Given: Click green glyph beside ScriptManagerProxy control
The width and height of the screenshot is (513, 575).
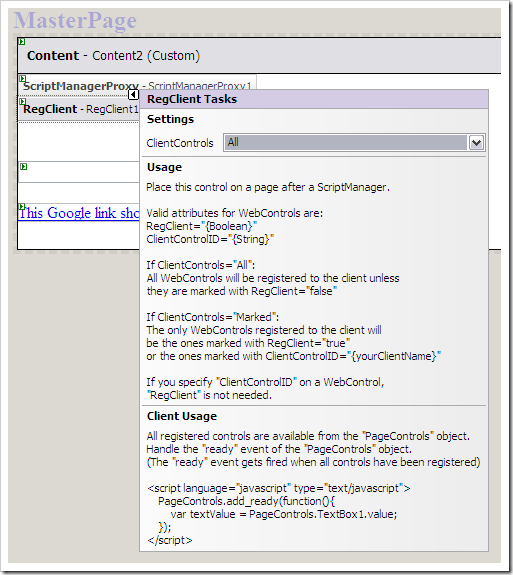Looking at the screenshot, I should click(x=23, y=78).
